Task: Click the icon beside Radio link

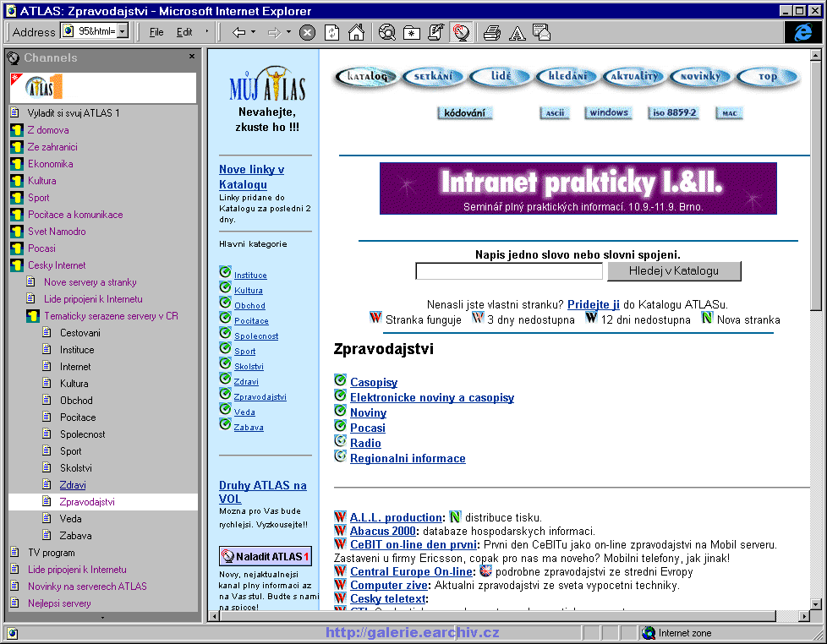Action: [340, 441]
